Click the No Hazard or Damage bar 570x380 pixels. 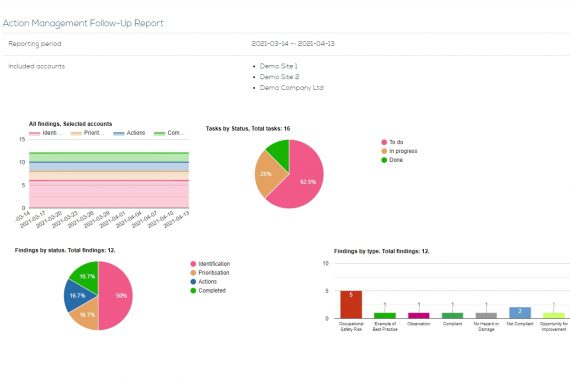(486, 315)
